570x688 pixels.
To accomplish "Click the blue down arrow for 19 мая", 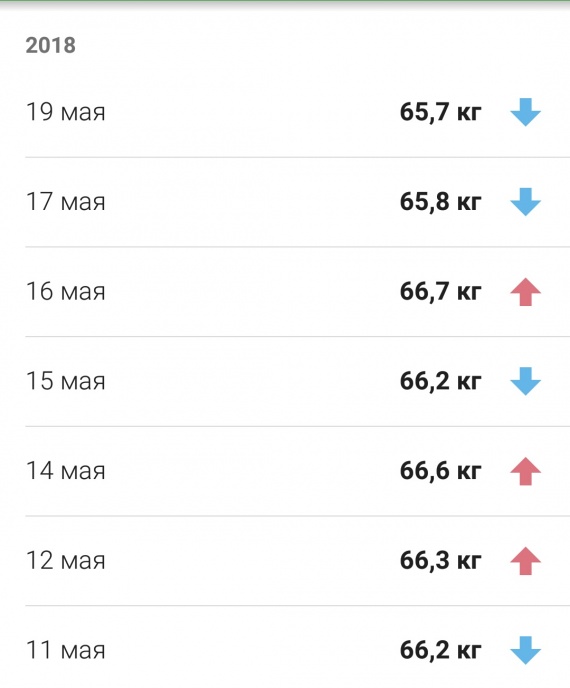I will 525,112.
